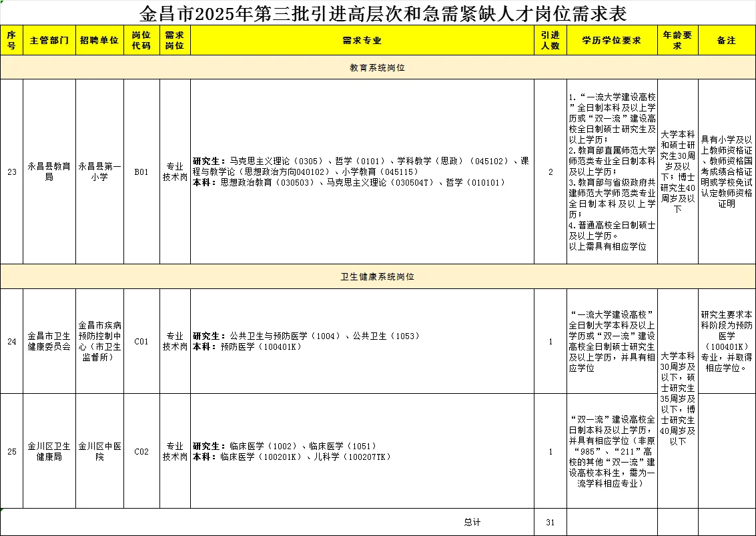Click the 金昌市卫生健康委员会 cell
The height and width of the screenshot is (536, 756).
[49, 341]
